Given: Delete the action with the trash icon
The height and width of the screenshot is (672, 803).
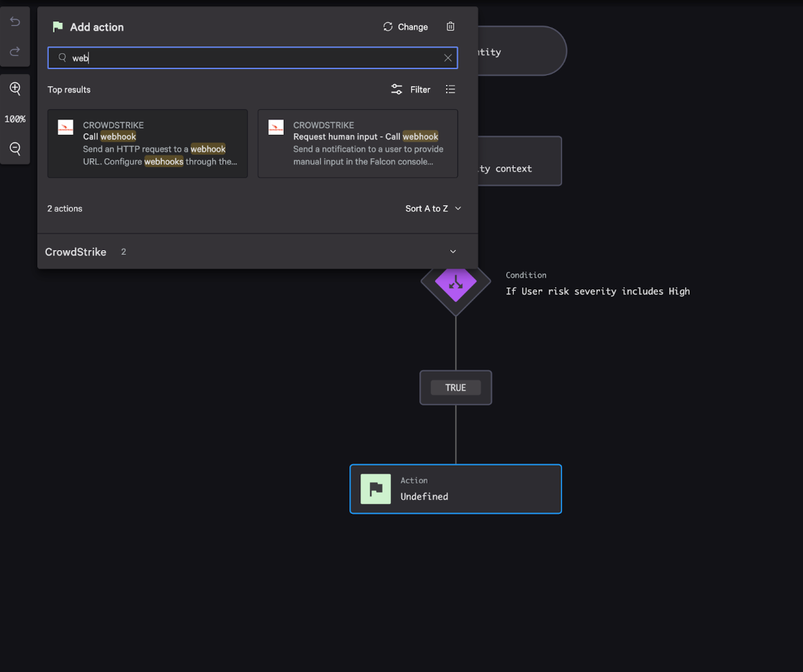Looking at the screenshot, I should 450,26.
